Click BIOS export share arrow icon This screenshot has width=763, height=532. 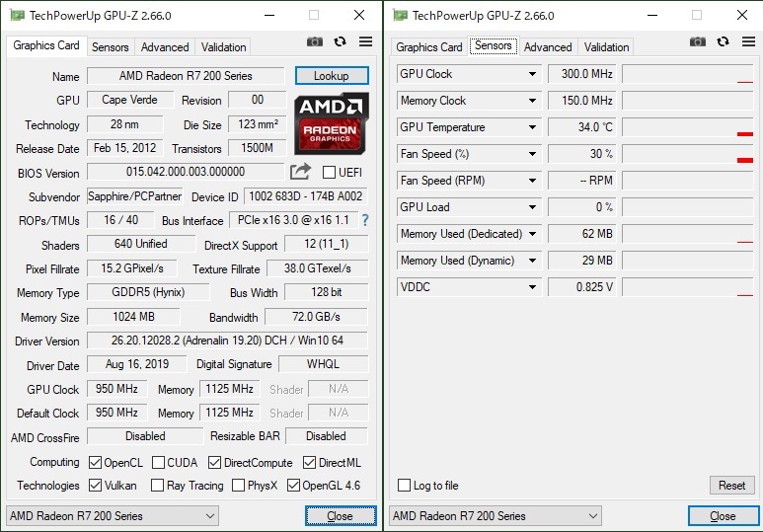[x=300, y=172]
